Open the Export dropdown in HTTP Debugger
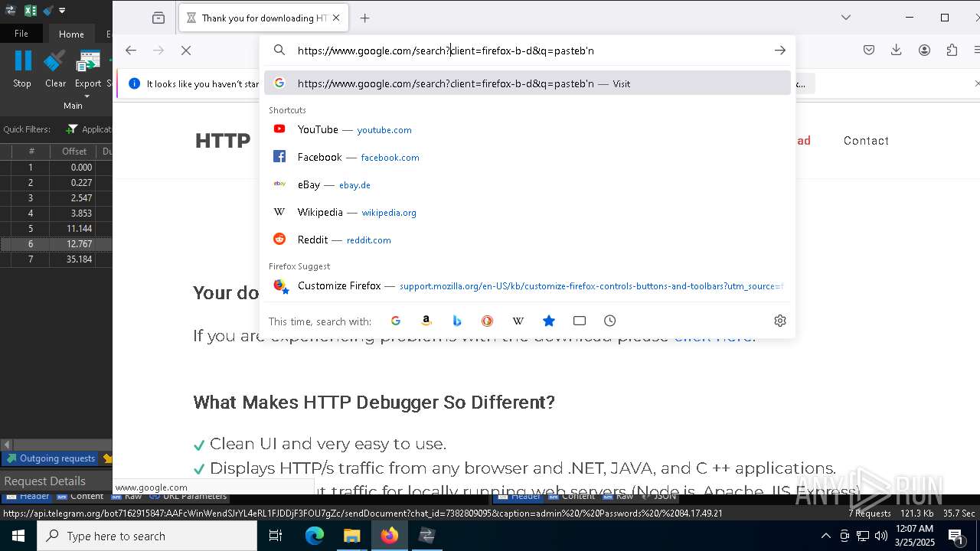The height and width of the screenshot is (551, 980). click(x=88, y=74)
